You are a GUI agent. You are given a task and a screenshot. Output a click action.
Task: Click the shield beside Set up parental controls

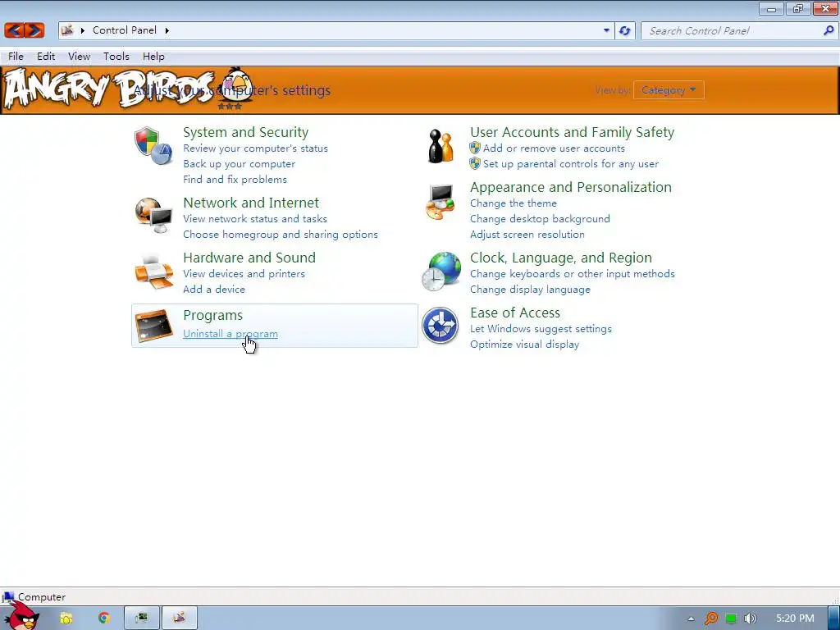click(475, 163)
